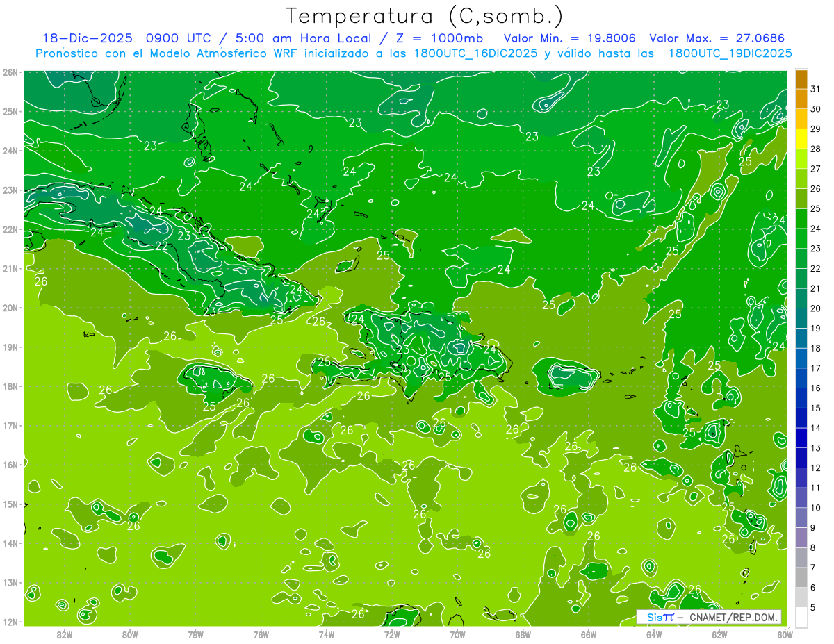Click the 23N latitude axis label
834x644 pixels.
10,190
